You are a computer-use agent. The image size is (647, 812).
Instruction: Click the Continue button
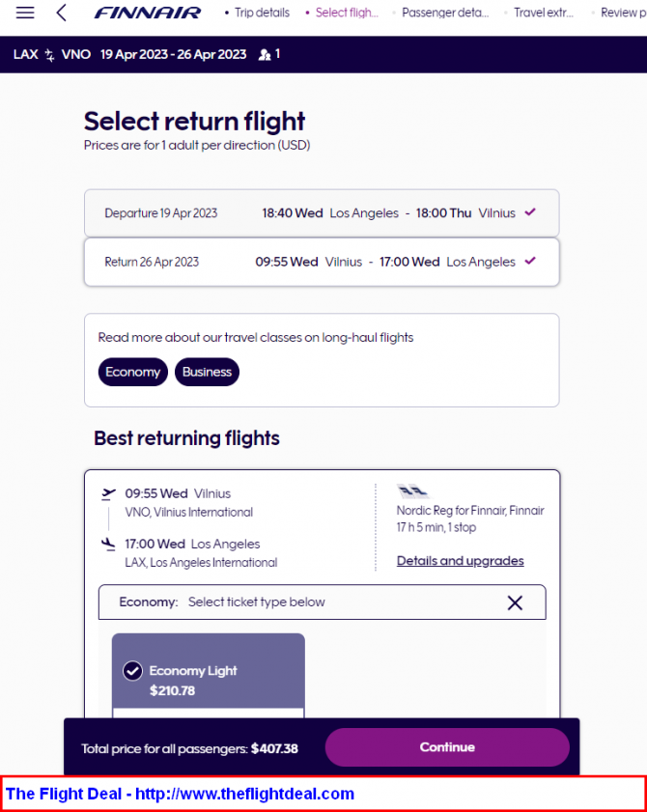coord(447,747)
